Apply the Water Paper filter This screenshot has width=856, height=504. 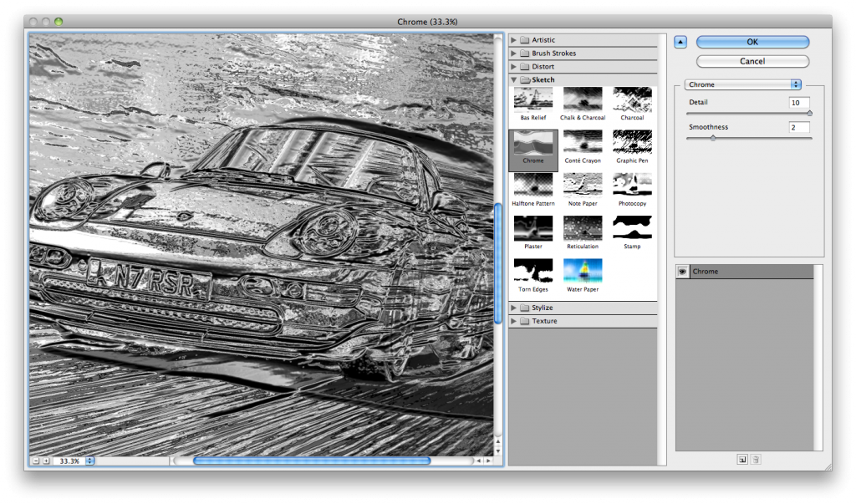(x=582, y=269)
